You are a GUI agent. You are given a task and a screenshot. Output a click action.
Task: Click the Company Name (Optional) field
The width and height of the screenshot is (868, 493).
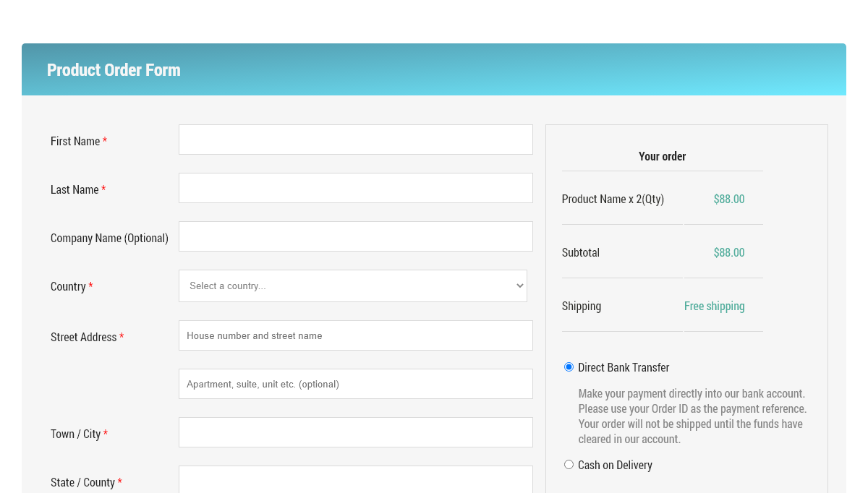[355, 236]
